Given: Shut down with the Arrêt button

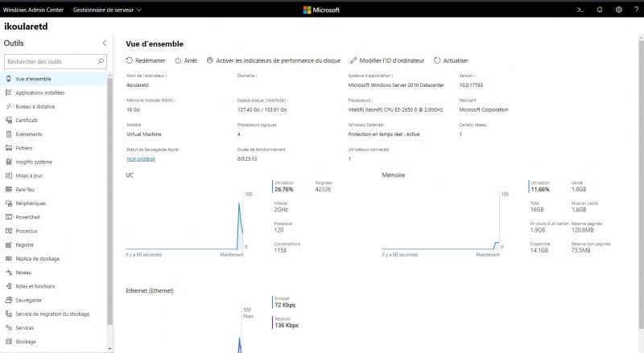Looking at the screenshot, I should [x=186, y=60].
